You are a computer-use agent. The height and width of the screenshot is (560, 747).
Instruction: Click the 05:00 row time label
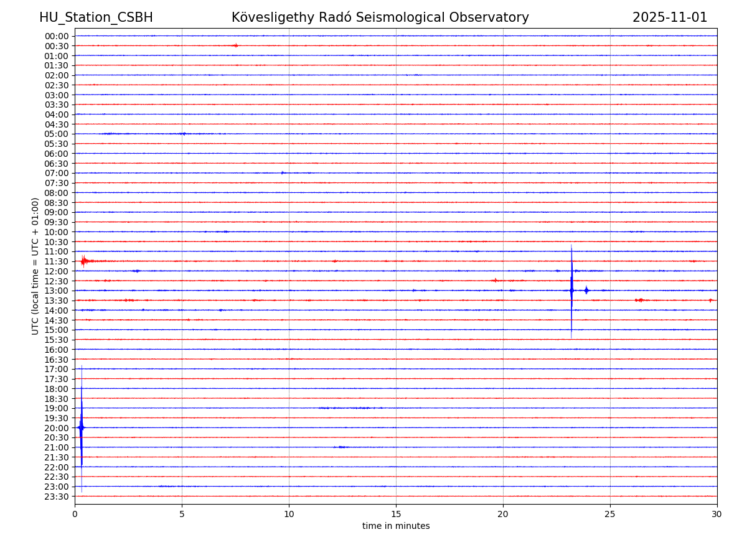pos(57,134)
